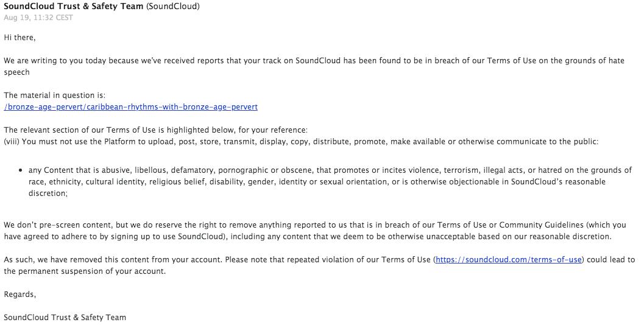
Task: Open the soundcloud.com/terms-of-use link
Action: [x=509, y=260]
